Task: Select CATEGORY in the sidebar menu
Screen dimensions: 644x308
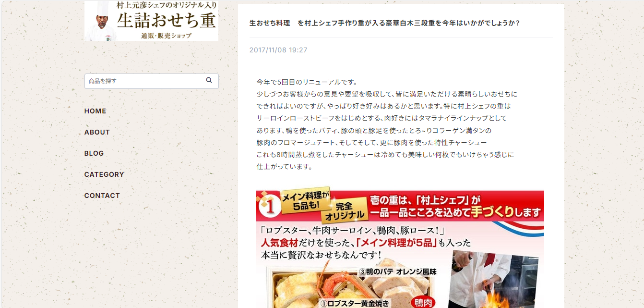Action: tap(104, 174)
